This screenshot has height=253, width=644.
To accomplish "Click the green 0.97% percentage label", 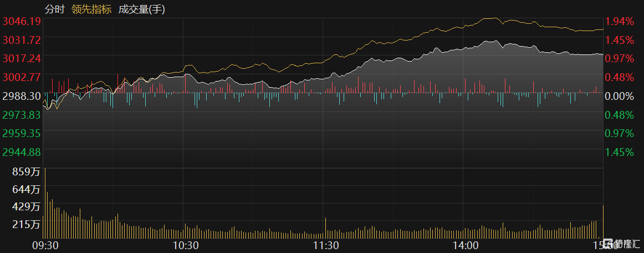I will click(x=620, y=133).
